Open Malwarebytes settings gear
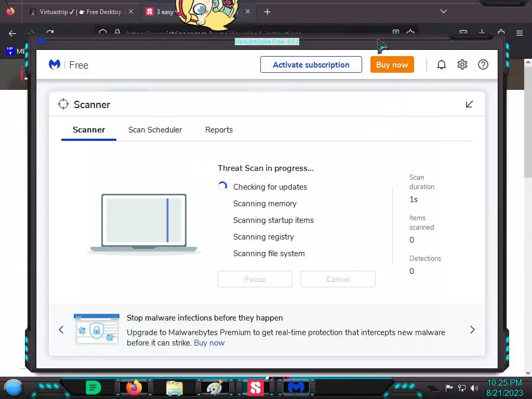This screenshot has width=532, height=399. coord(462,64)
